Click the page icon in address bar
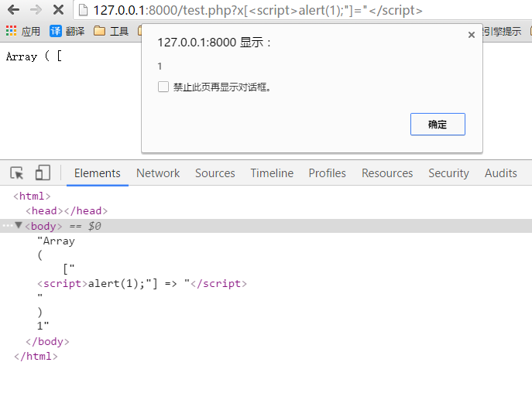Viewport: 532px width, 393px height. pyautogui.click(x=83, y=10)
